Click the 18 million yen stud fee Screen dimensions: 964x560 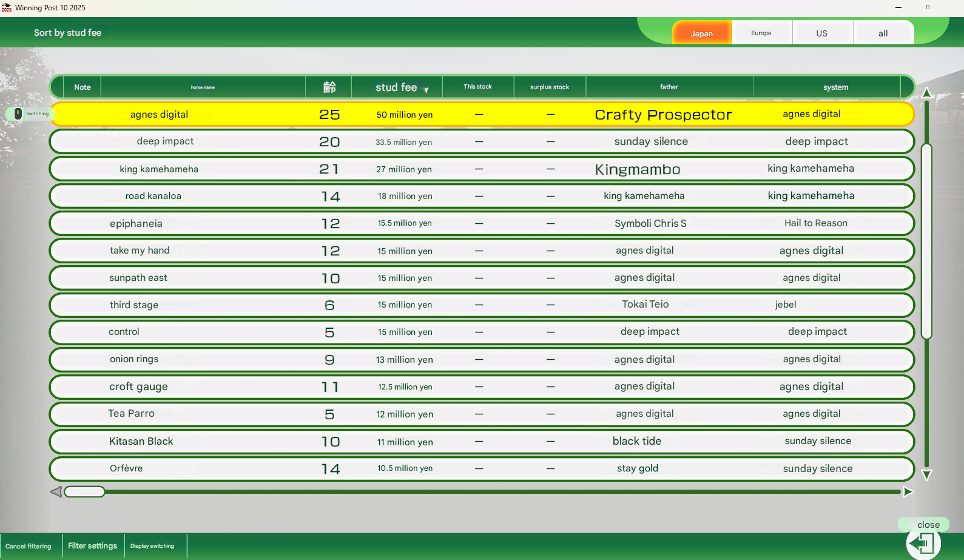pyautogui.click(x=405, y=196)
